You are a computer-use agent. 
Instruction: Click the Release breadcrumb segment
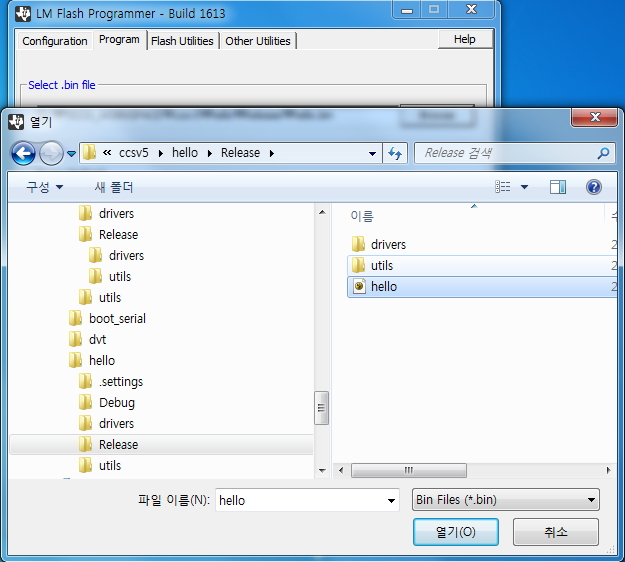240,153
